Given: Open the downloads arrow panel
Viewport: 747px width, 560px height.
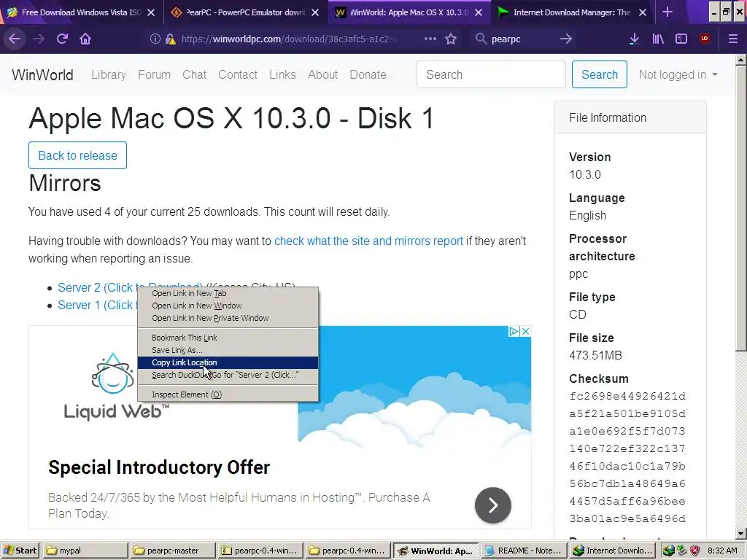Looking at the screenshot, I should [634, 39].
